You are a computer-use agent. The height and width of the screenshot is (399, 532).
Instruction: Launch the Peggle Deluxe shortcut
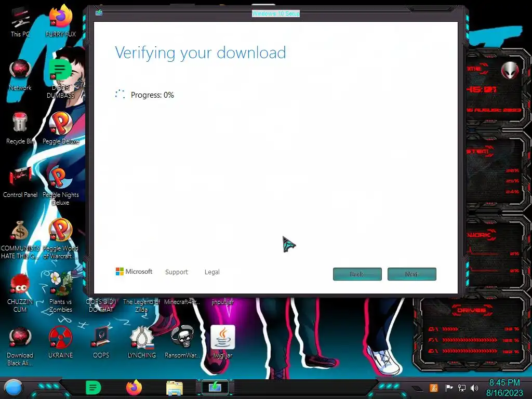coord(61,129)
